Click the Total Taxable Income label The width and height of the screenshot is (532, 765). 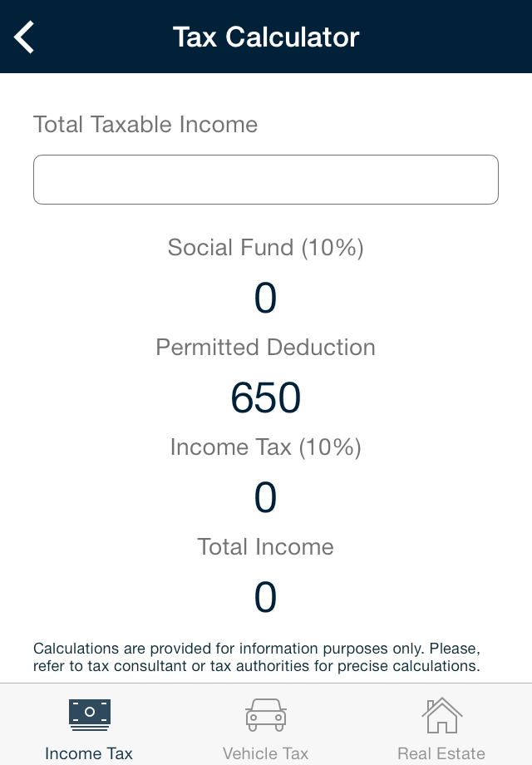pos(145,124)
